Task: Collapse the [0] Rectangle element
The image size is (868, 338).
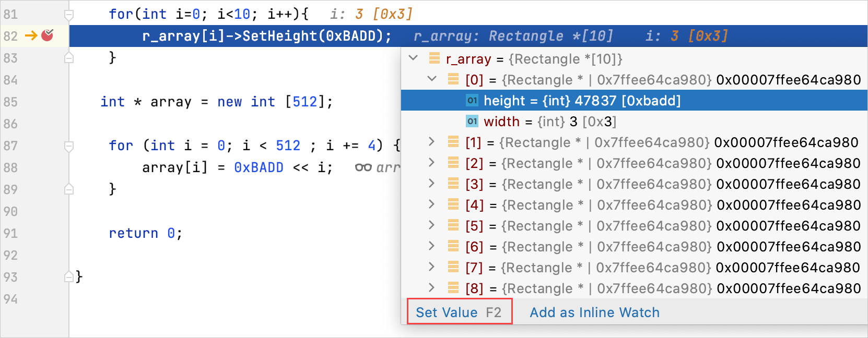Action: (x=432, y=79)
